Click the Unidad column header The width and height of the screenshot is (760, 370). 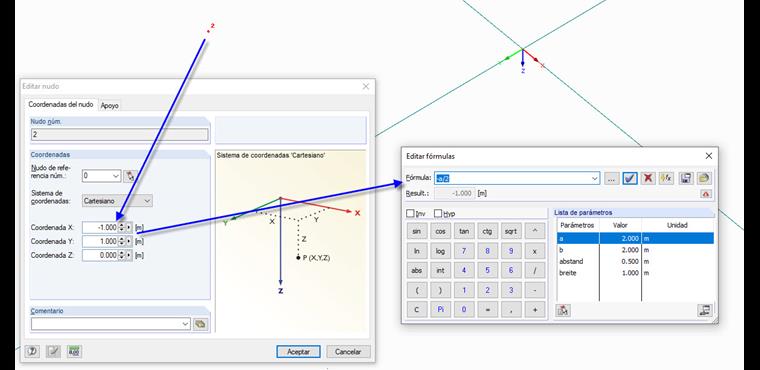(678, 225)
